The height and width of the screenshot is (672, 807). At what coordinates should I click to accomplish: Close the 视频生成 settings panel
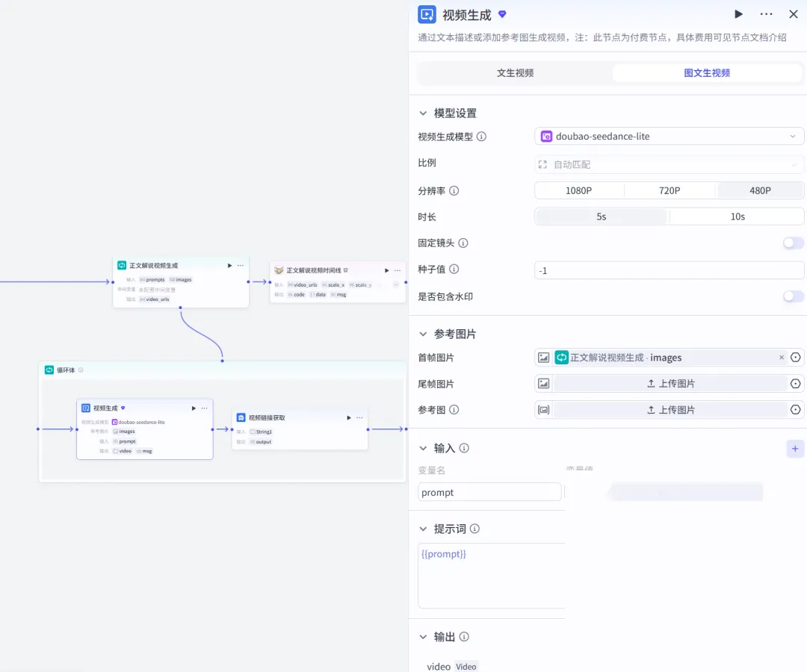tap(793, 14)
